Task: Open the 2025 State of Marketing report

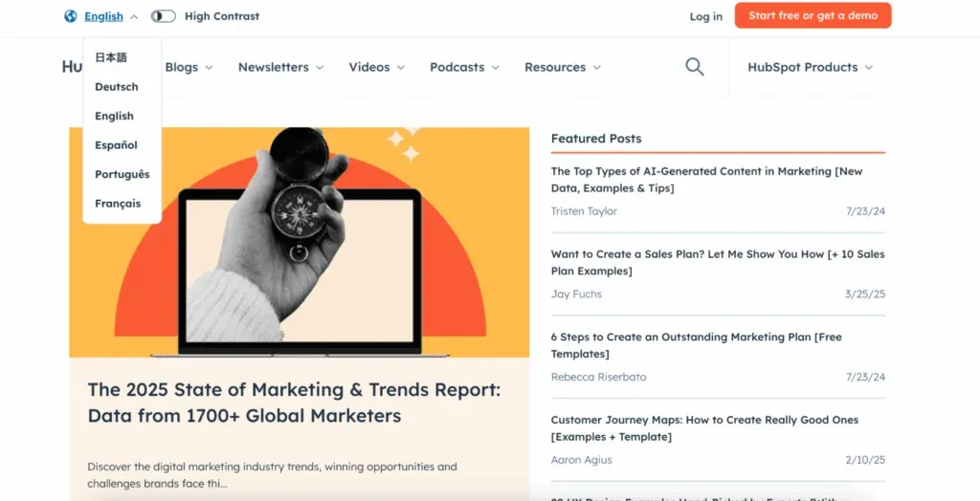Action: (x=294, y=403)
